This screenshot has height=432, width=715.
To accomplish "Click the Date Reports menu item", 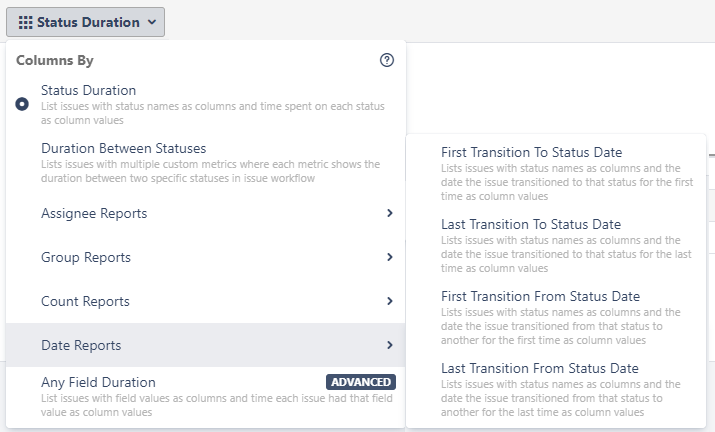I will pyautogui.click(x=81, y=345).
